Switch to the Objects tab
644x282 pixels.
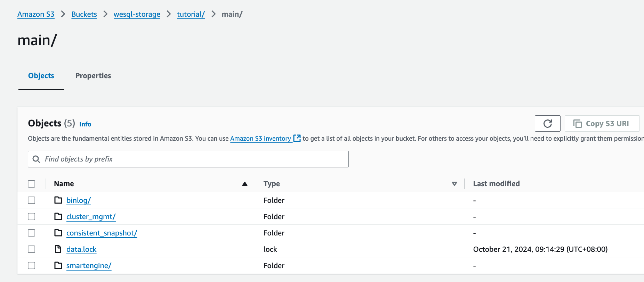(41, 76)
